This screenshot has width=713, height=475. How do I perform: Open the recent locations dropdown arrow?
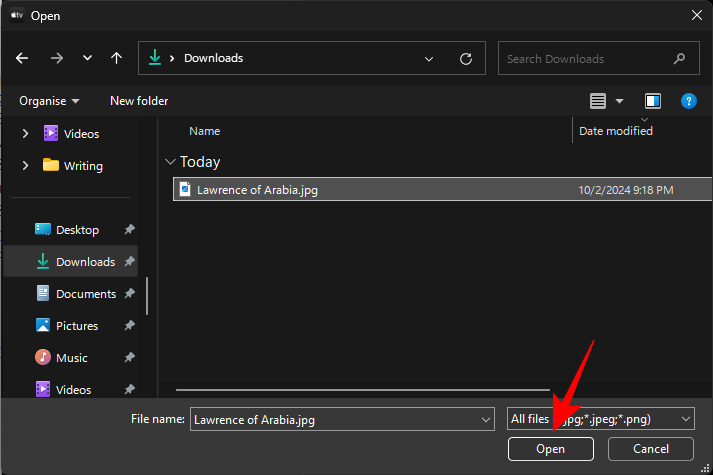pyautogui.click(x=87, y=59)
